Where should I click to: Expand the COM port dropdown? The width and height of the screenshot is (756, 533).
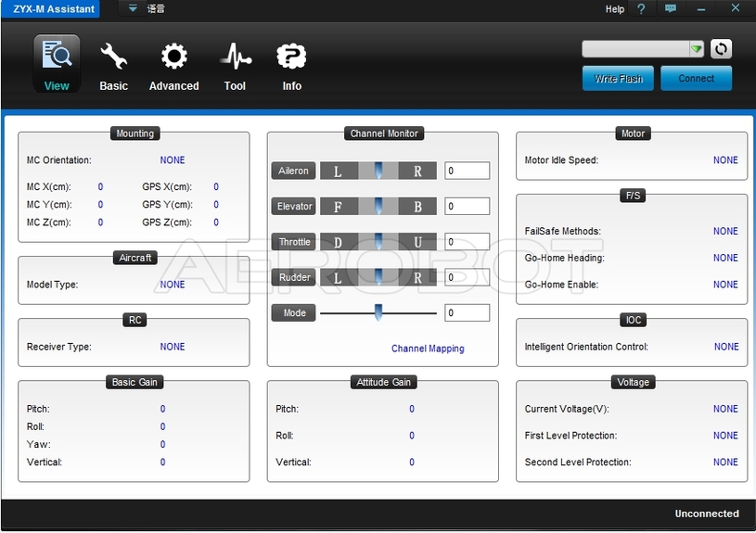tap(696, 49)
